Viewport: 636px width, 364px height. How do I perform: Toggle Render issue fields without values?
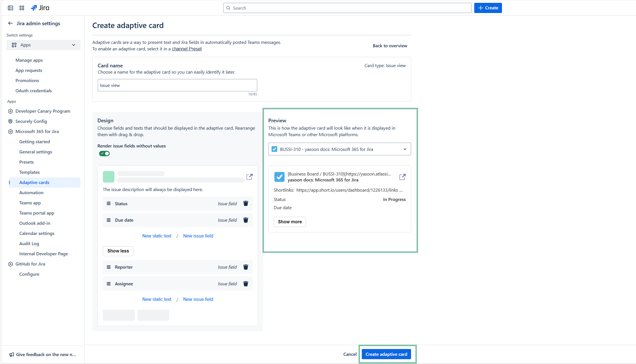click(104, 154)
